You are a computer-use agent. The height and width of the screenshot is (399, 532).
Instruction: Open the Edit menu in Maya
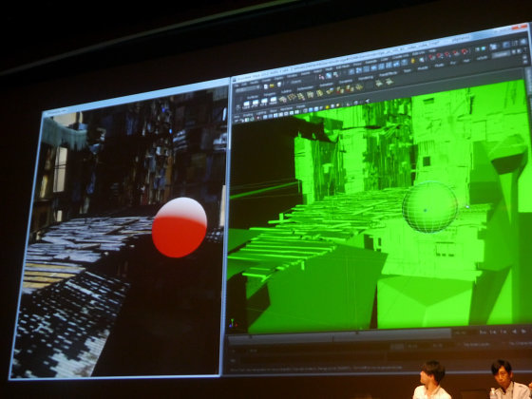(x=244, y=84)
